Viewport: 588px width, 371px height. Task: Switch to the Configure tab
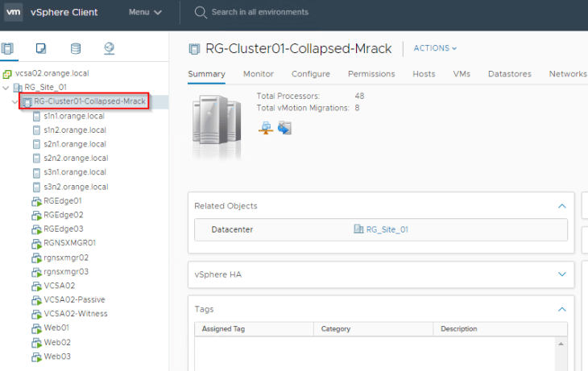(x=311, y=74)
